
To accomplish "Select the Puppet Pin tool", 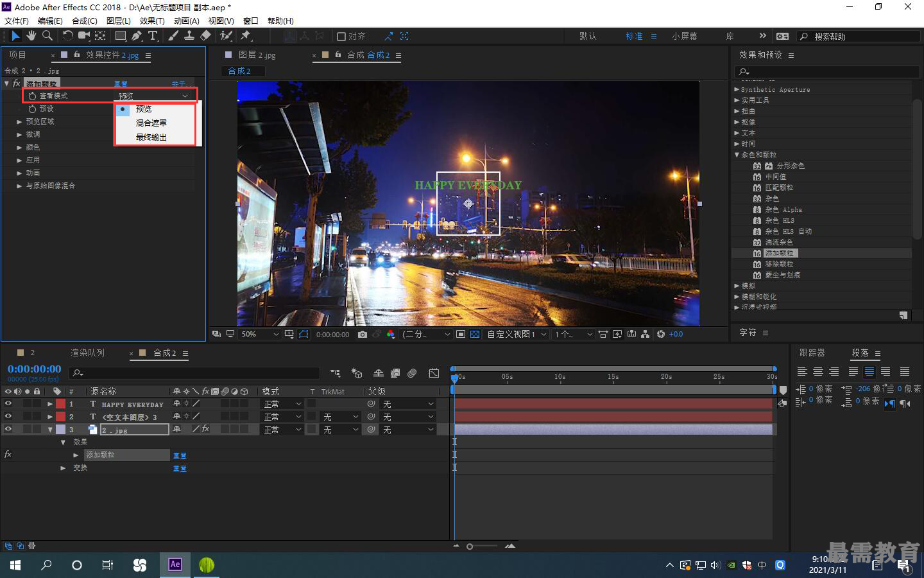I will click(246, 36).
